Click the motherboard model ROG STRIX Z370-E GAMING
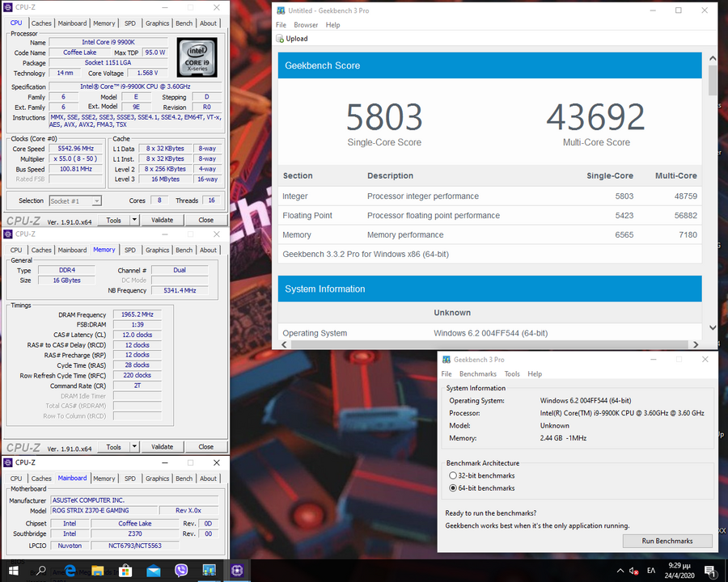 (x=104, y=511)
